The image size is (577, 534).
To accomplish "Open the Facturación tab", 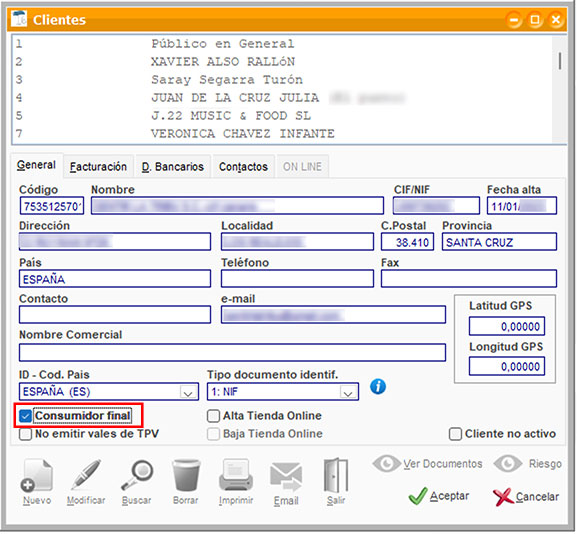I will pos(98,167).
